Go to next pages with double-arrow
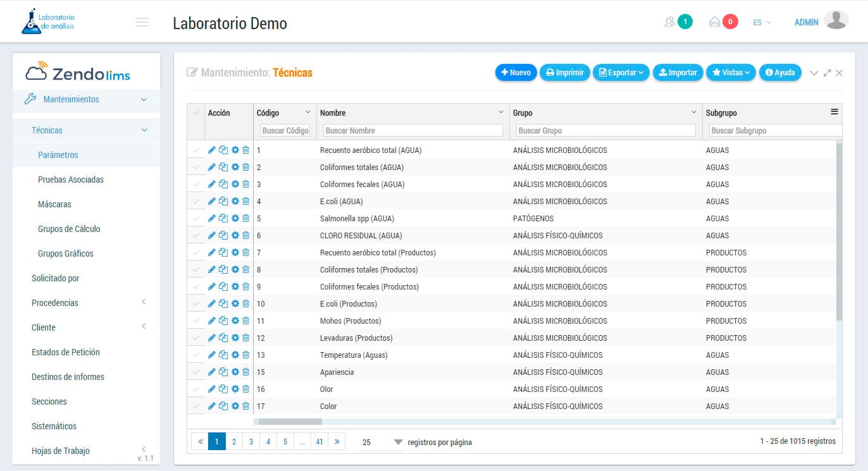The height and width of the screenshot is (471, 868). click(x=337, y=442)
